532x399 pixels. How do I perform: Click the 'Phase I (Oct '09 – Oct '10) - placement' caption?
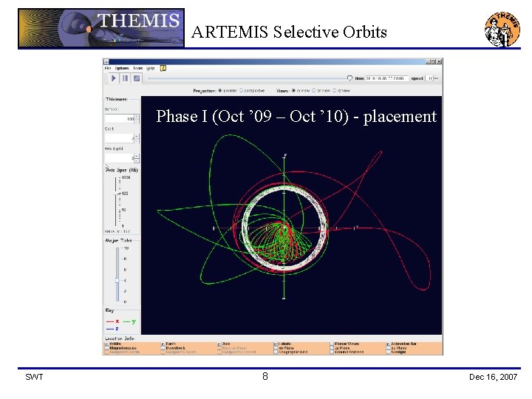pyautogui.click(x=296, y=117)
